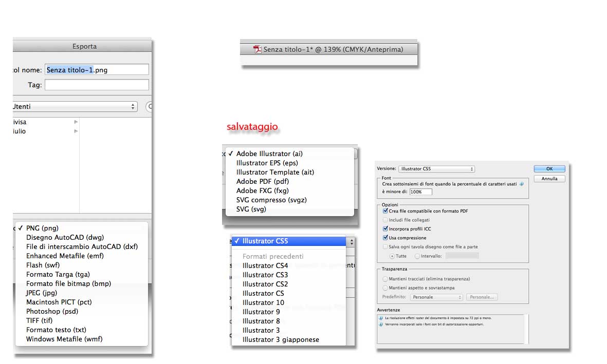Click the Tag input field
The width and height of the screenshot is (607, 364).
[x=97, y=85]
